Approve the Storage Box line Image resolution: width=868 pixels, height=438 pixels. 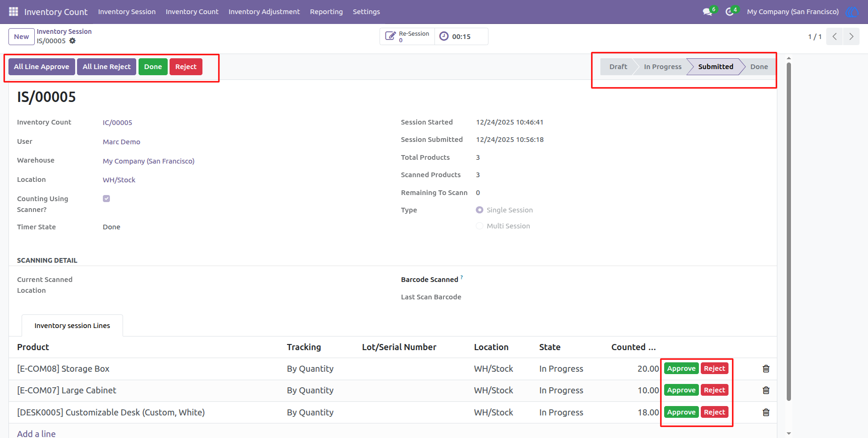(x=681, y=369)
